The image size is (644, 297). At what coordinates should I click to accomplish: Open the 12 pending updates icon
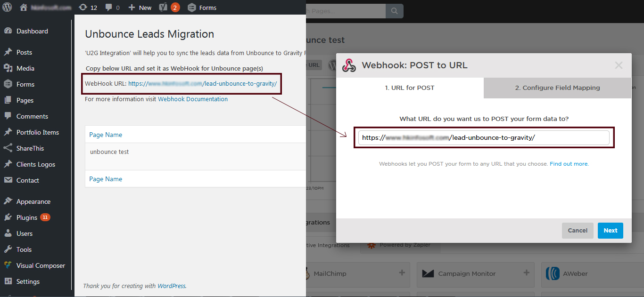[x=88, y=8]
